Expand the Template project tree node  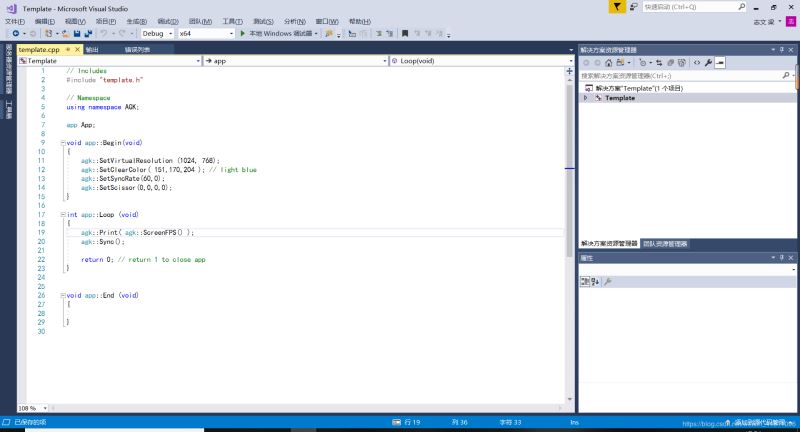coord(586,98)
